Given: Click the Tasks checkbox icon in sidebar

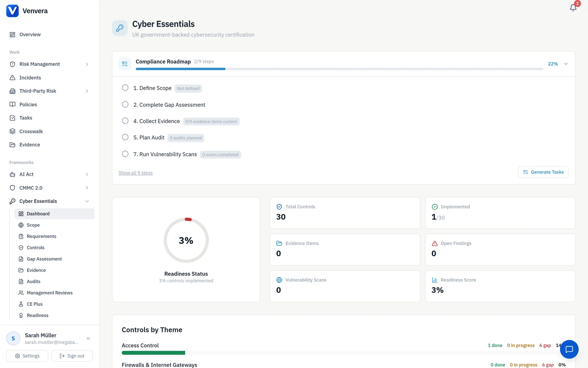Looking at the screenshot, I should (12, 118).
